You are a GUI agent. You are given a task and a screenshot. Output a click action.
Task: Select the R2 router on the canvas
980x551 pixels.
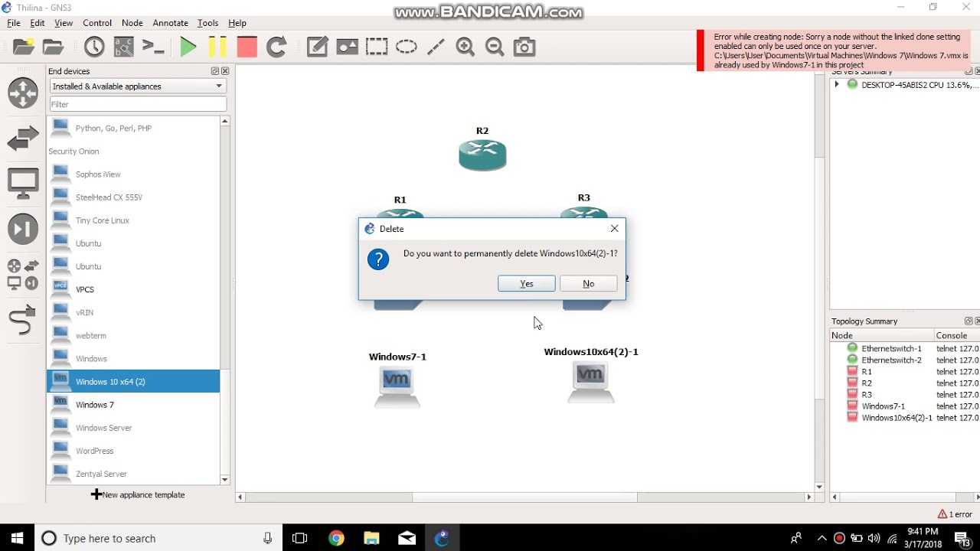pyautogui.click(x=482, y=154)
